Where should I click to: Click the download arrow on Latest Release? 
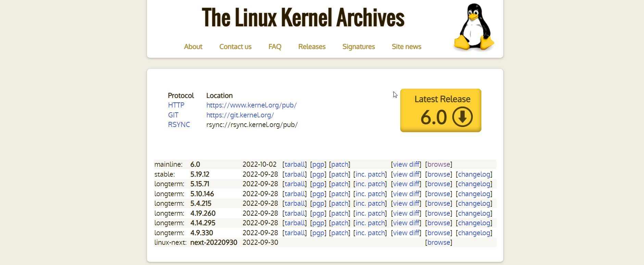coord(462,117)
